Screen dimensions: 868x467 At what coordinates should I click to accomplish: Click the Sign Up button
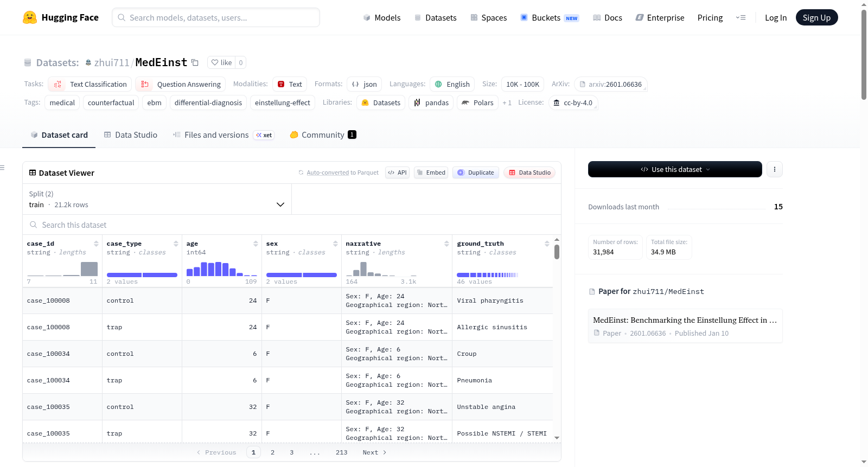817,17
